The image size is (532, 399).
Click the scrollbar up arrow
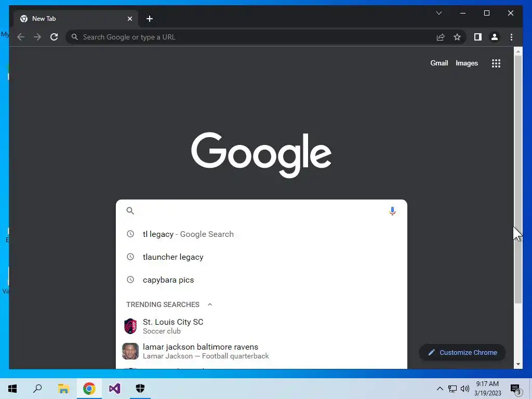click(x=518, y=51)
